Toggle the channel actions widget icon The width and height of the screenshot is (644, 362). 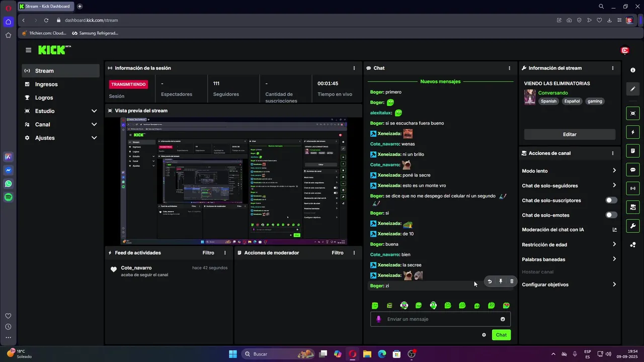pyautogui.click(x=633, y=207)
